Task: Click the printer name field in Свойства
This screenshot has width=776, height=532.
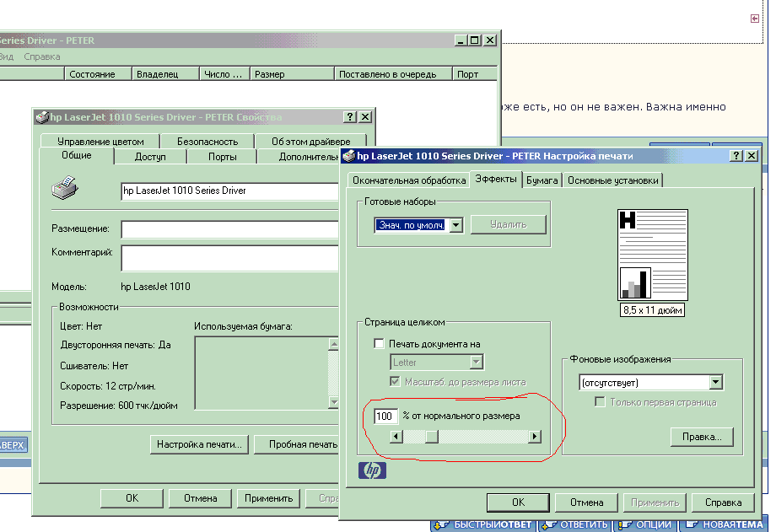Action: pyautogui.click(x=230, y=191)
